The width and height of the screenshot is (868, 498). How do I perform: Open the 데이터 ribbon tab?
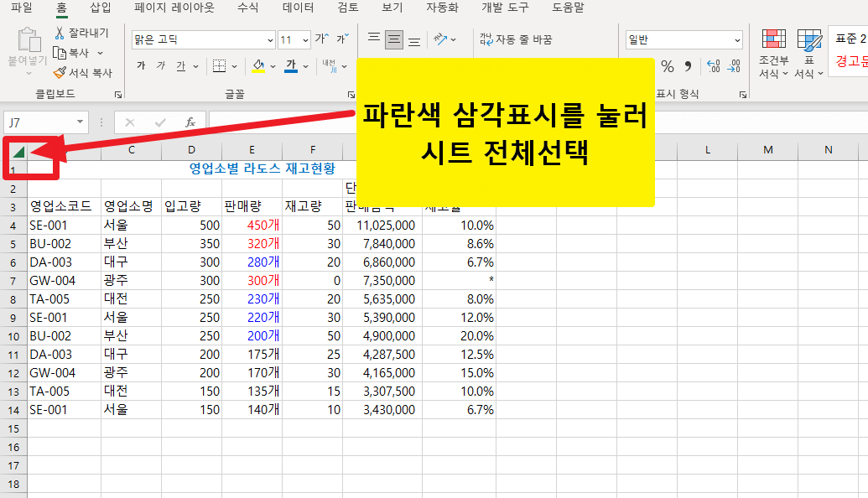point(299,9)
